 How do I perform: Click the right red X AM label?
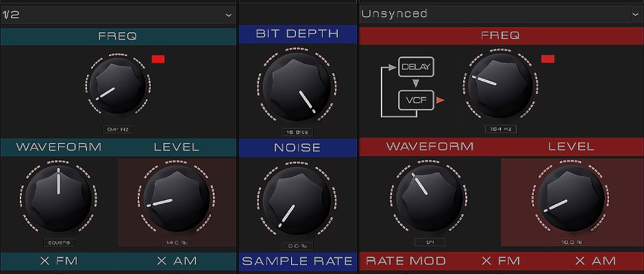click(x=595, y=261)
